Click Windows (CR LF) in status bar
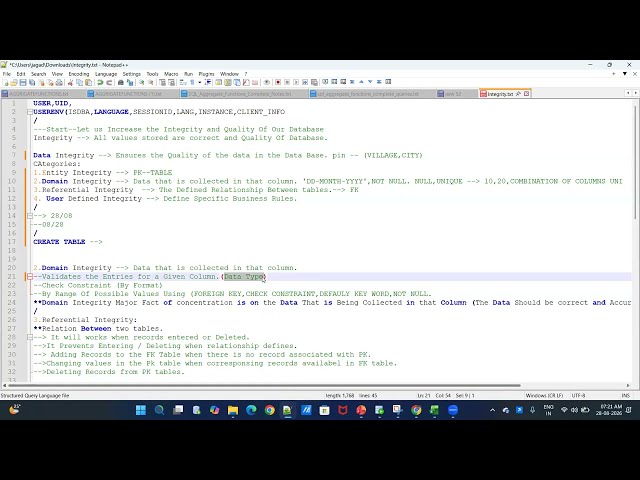640x480 pixels. point(544,396)
